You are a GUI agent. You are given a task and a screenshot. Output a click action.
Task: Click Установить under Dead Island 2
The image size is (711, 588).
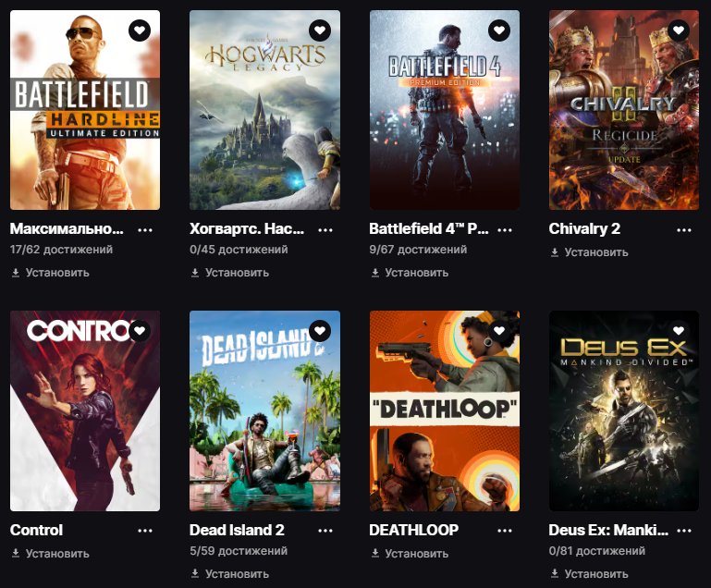point(237,573)
